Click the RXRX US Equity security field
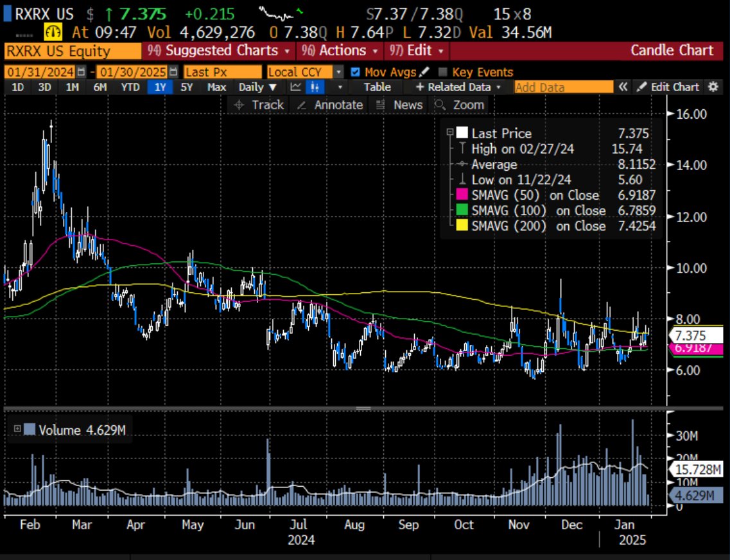730x560 pixels. tap(73, 51)
